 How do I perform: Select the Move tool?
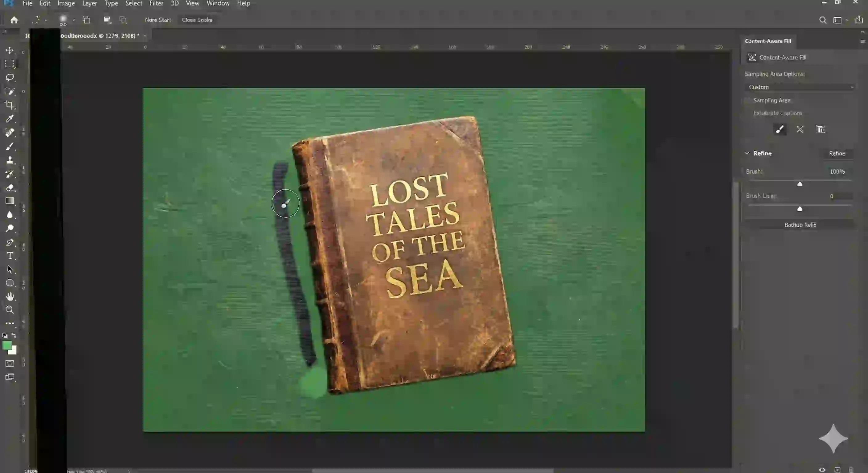click(10, 50)
